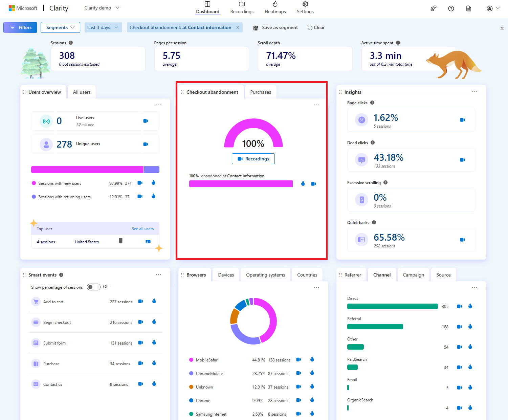Viewport: 508px width, 420px height.
Task: Click the green Direct channel bar
Action: 393,306
